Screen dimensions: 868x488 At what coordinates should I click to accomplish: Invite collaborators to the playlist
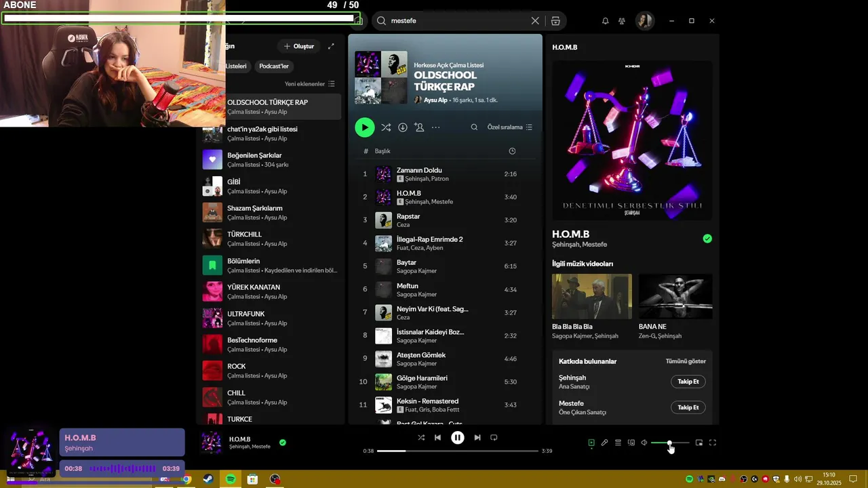tap(419, 127)
